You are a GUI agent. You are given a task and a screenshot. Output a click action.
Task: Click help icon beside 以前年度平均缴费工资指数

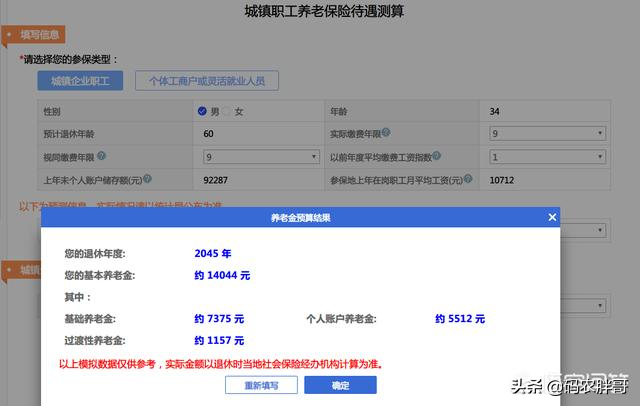[x=436, y=155]
